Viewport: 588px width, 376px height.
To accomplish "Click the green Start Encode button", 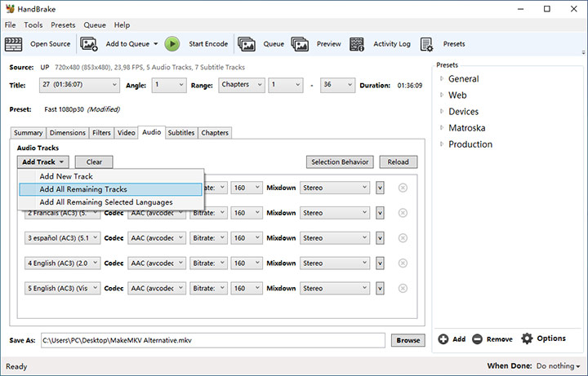I will point(172,44).
